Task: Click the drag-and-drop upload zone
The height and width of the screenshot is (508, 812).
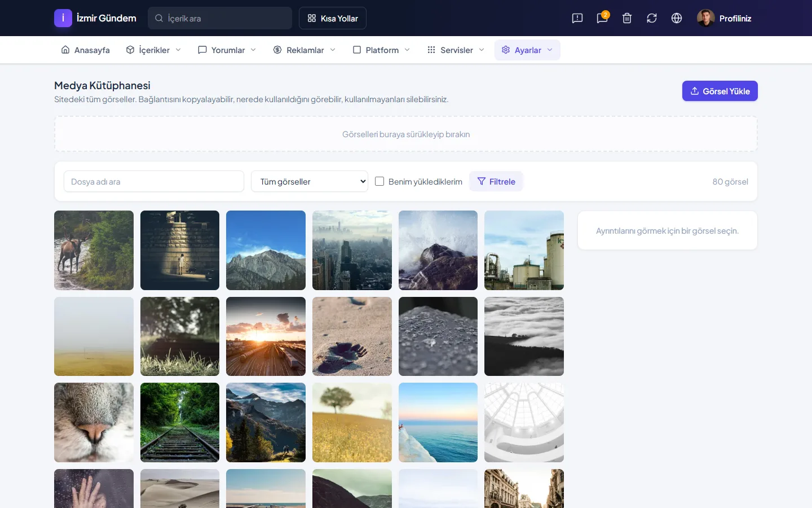Action: tap(406, 134)
